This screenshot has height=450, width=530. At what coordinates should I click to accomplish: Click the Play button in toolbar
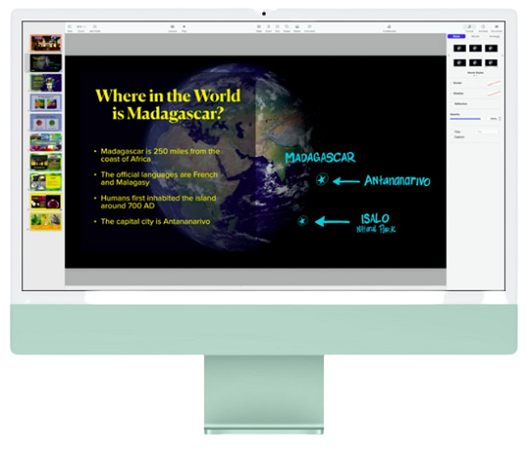coord(184,28)
